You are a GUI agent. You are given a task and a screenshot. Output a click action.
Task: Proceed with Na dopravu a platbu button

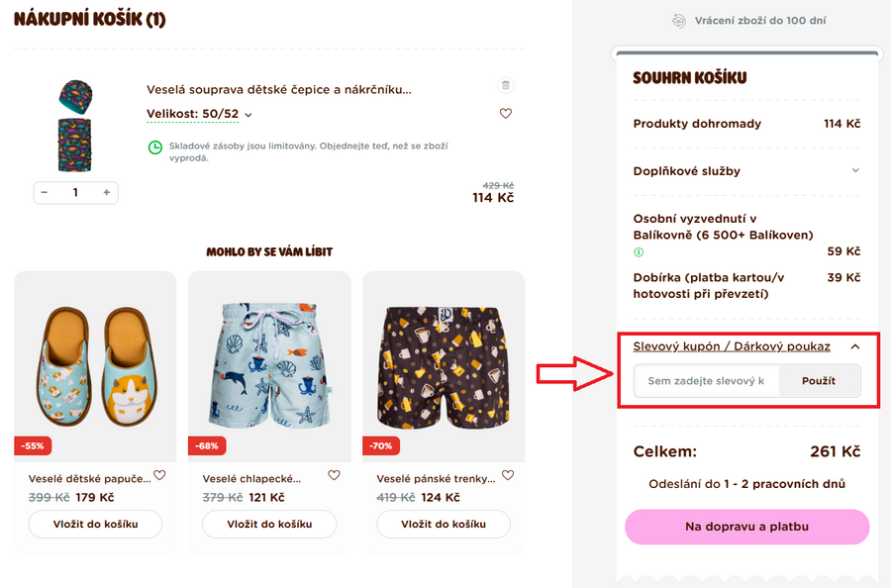[x=746, y=527]
